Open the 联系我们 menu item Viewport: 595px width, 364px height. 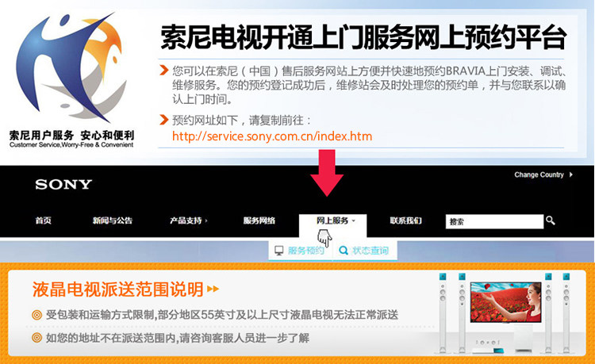405,220
